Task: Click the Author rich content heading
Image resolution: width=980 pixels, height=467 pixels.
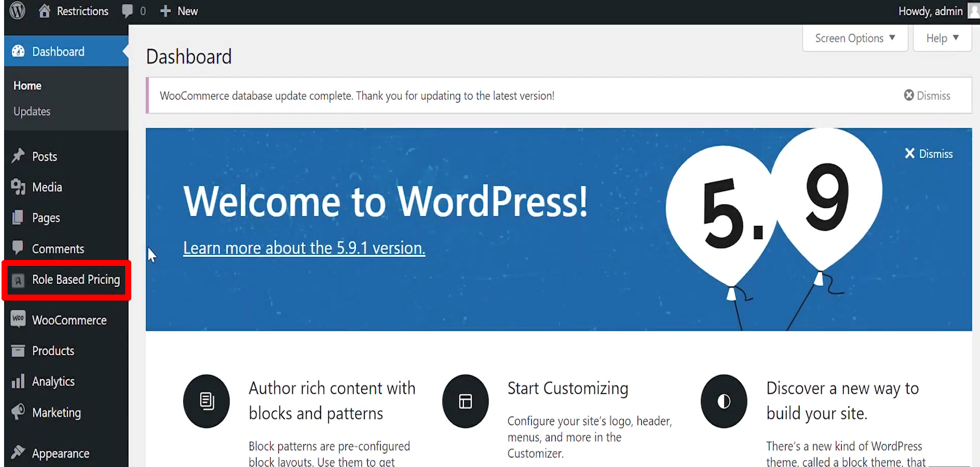Action: pos(332,401)
